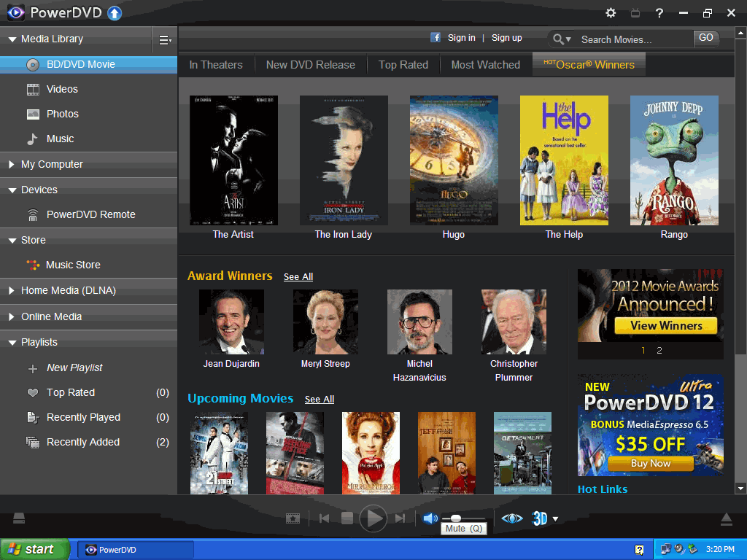
Task: Click the PowerDVD upgrade arrow icon
Action: click(x=115, y=13)
